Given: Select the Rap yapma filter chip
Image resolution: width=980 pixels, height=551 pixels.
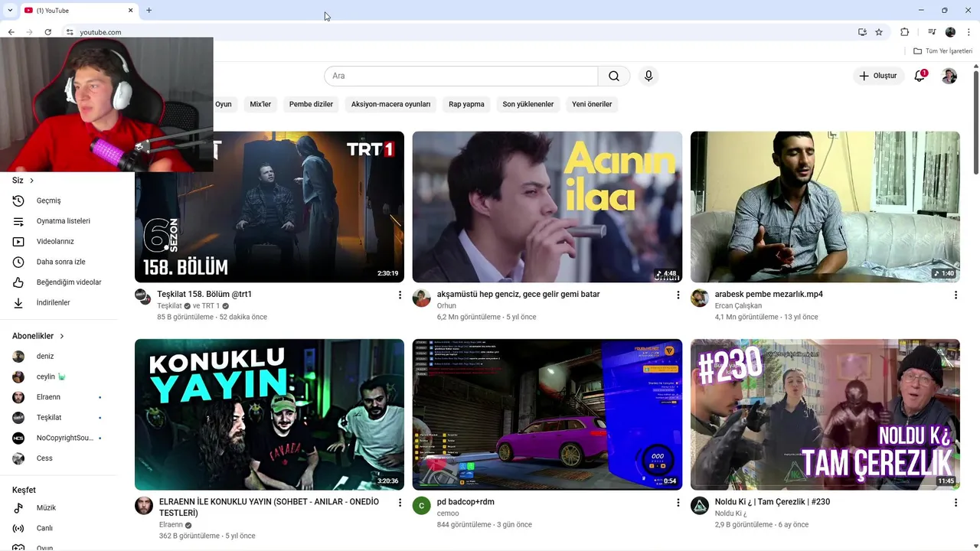Looking at the screenshot, I should click(466, 104).
